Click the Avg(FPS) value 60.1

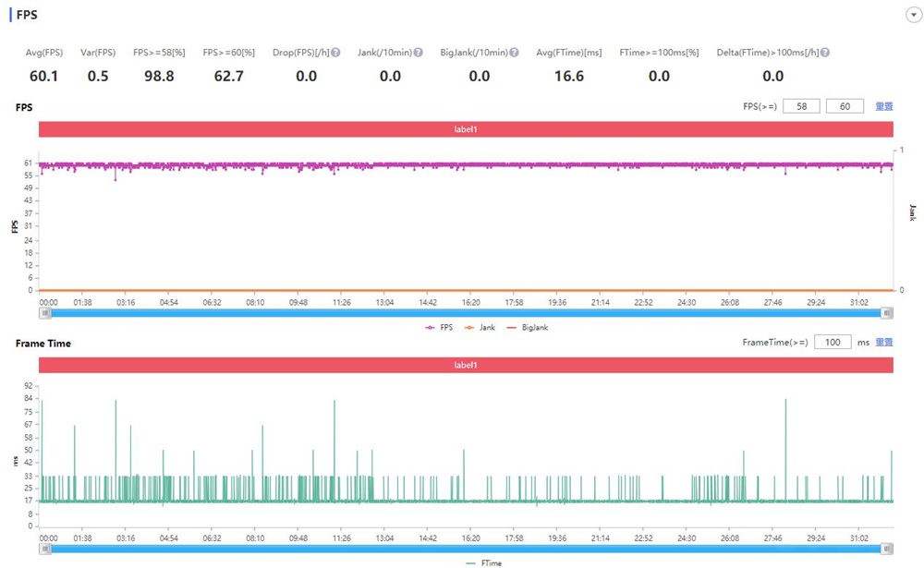[43, 76]
